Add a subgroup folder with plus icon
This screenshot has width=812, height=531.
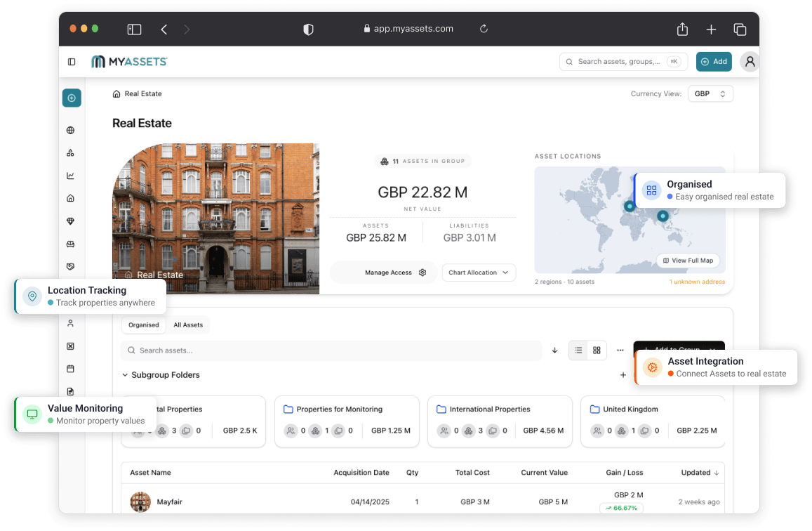tap(623, 375)
